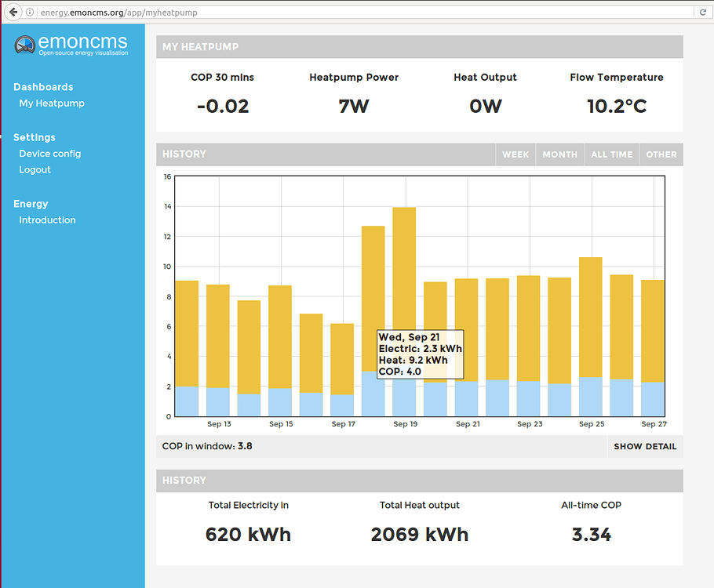Image resolution: width=714 pixels, height=588 pixels.
Task: Switch history chart to WEEK view
Action: (515, 154)
